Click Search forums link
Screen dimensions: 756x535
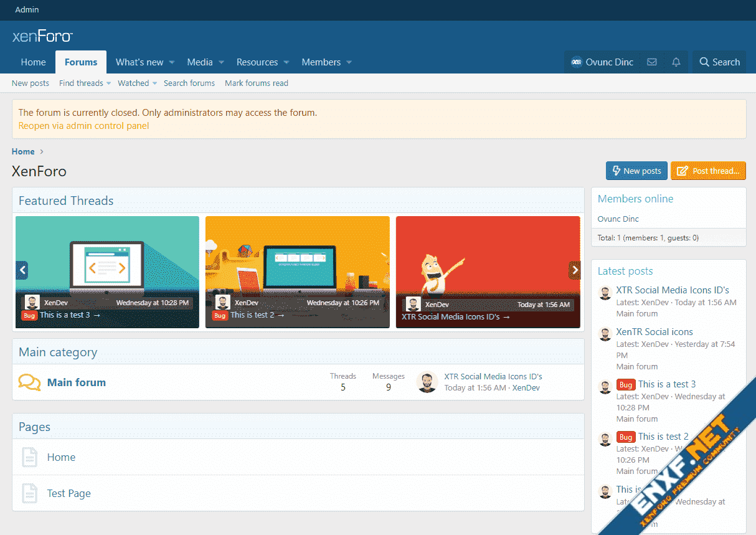(189, 83)
